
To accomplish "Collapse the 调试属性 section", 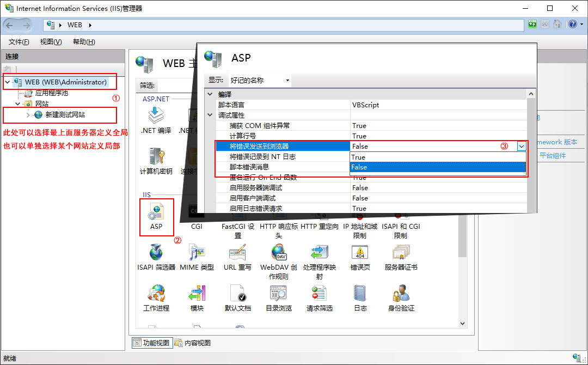I will (210, 115).
